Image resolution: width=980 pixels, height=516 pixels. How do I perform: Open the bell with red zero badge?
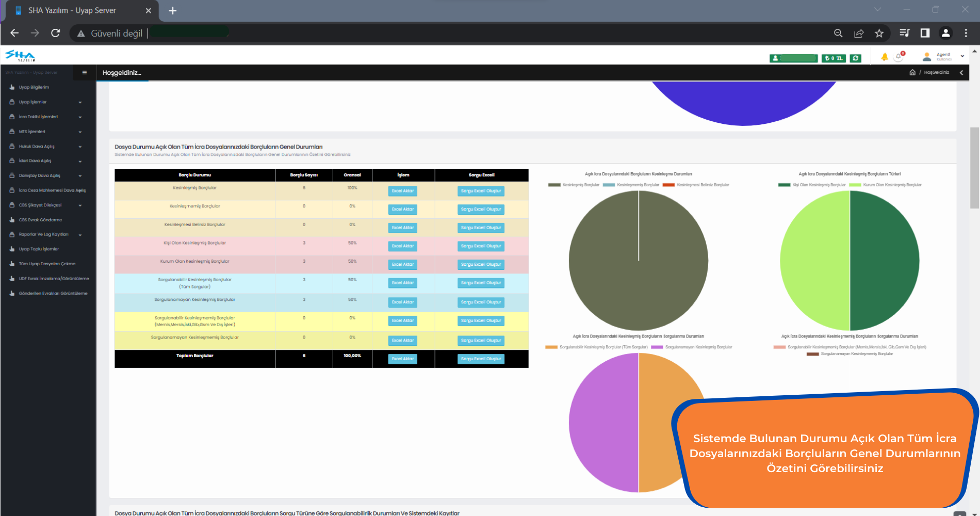click(x=899, y=57)
